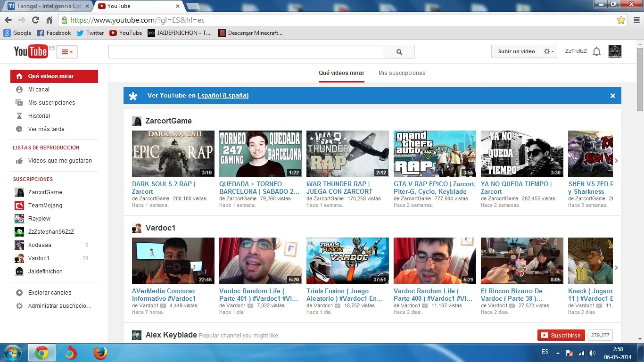Show next videos in Vardoc1 row
The height and width of the screenshot is (362, 644).
[x=616, y=268]
